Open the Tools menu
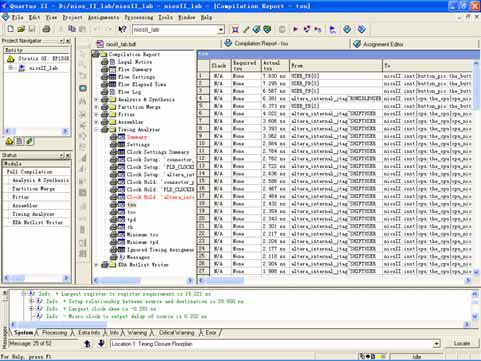Screen dimensions: 481x361 [165, 17]
